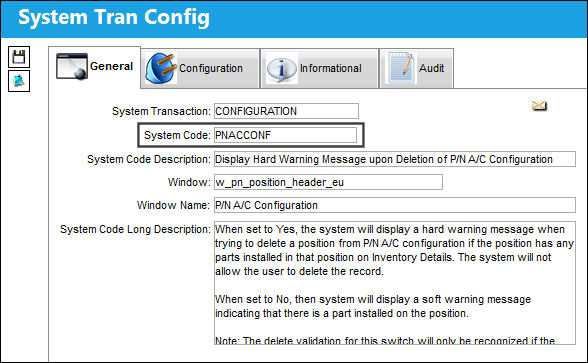Viewport: 588px width, 363px height.
Task: Click inside the System Code Long Description box
Action: [x=394, y=283]
